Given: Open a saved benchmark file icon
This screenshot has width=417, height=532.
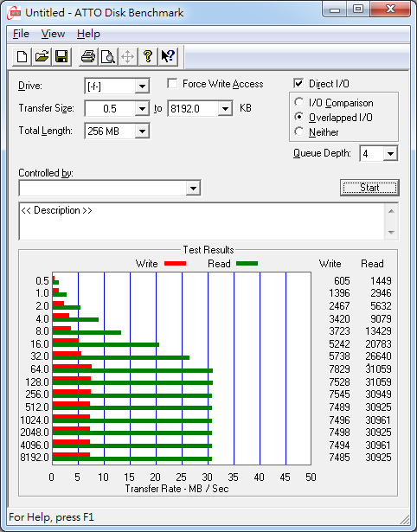Looking at the screenshot, I should point(42,56).
